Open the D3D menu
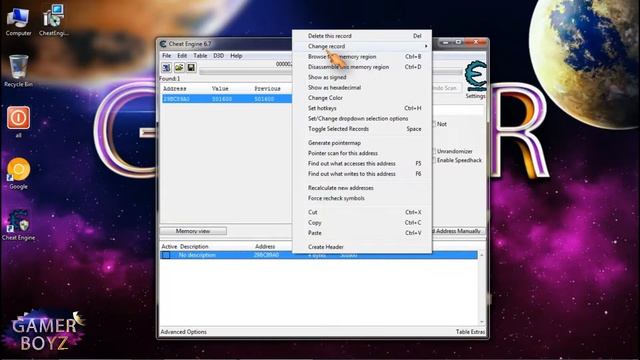Screen dimensions: 640x360 [x=218, y=56]
